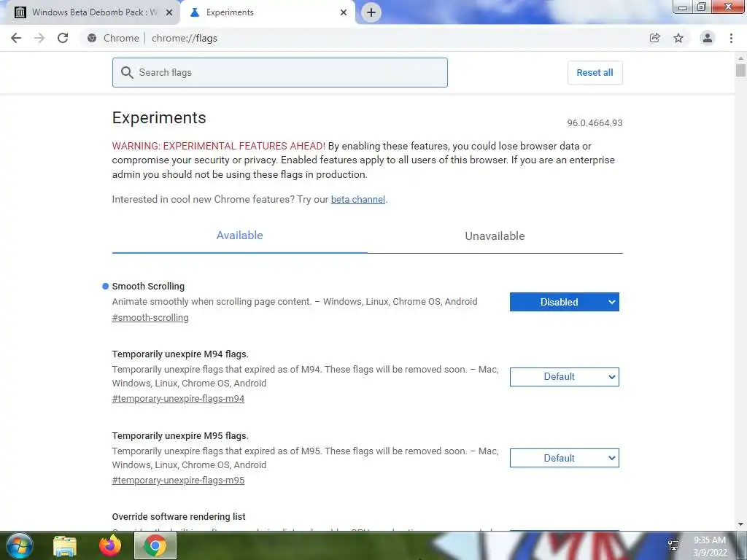Click the Chrome taskbar icon

tap(155, 545)
